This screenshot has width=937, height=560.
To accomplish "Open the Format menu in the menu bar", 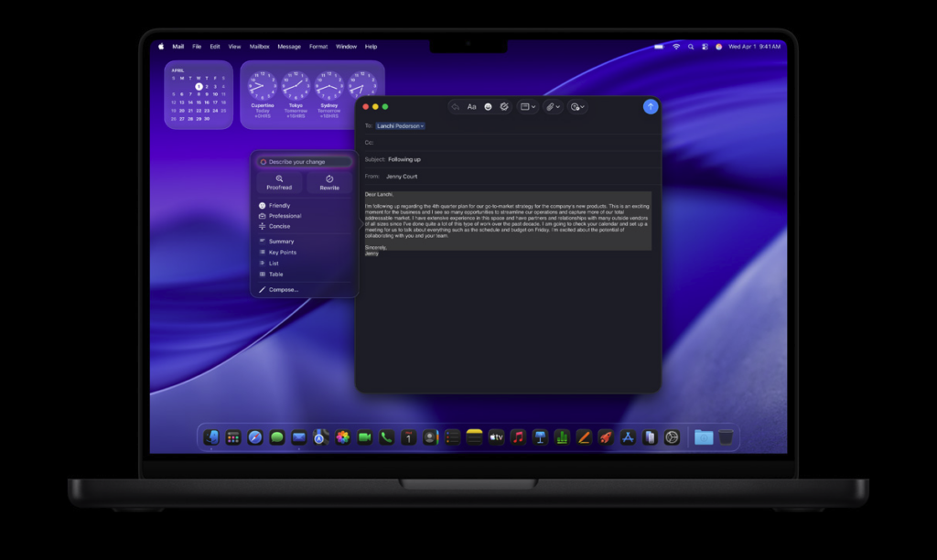I will click(318, 46).
